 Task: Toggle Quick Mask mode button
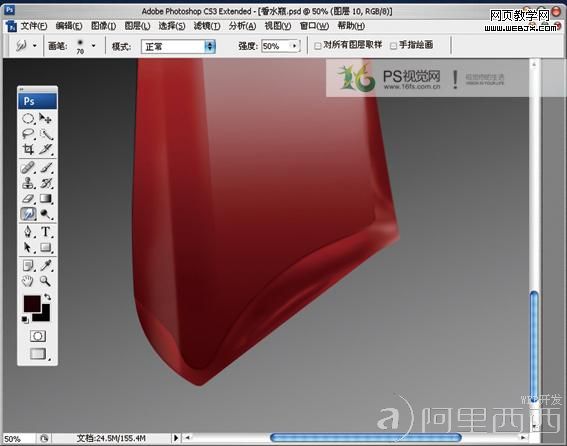[x=38, y=336]
